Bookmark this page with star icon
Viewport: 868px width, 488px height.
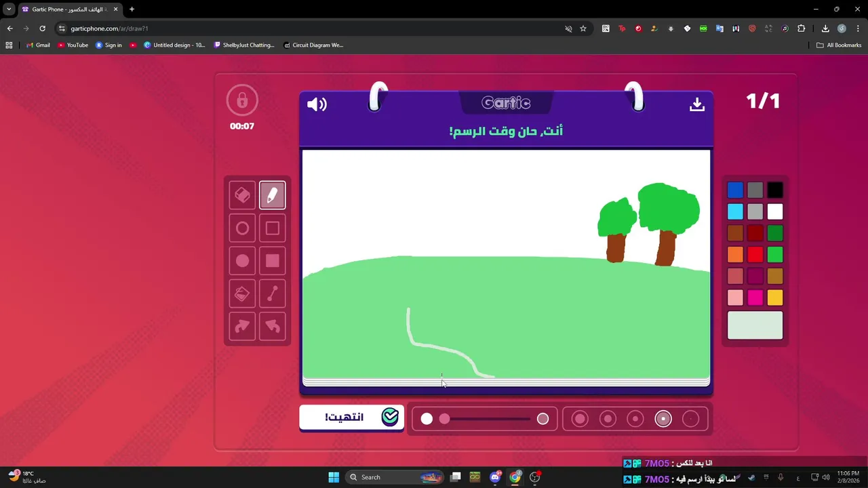583,28
